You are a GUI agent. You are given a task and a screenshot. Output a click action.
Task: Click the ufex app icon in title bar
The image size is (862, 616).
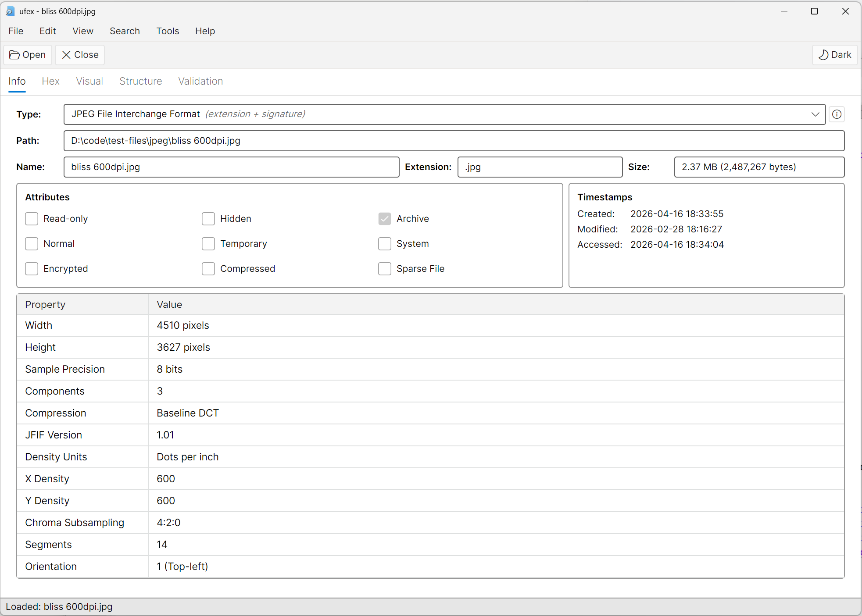pyautogui.click(x=10, y=11)
